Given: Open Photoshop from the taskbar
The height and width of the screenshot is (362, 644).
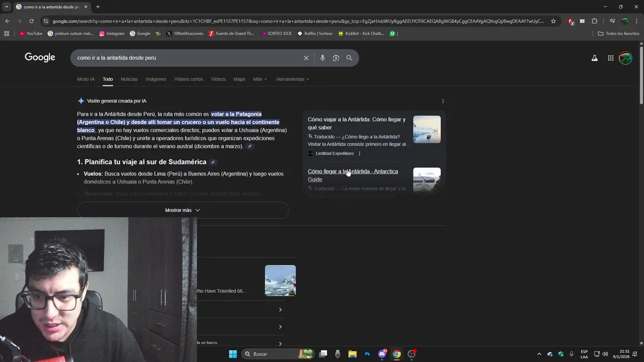Looking at the screenshot, I should 367,354.
